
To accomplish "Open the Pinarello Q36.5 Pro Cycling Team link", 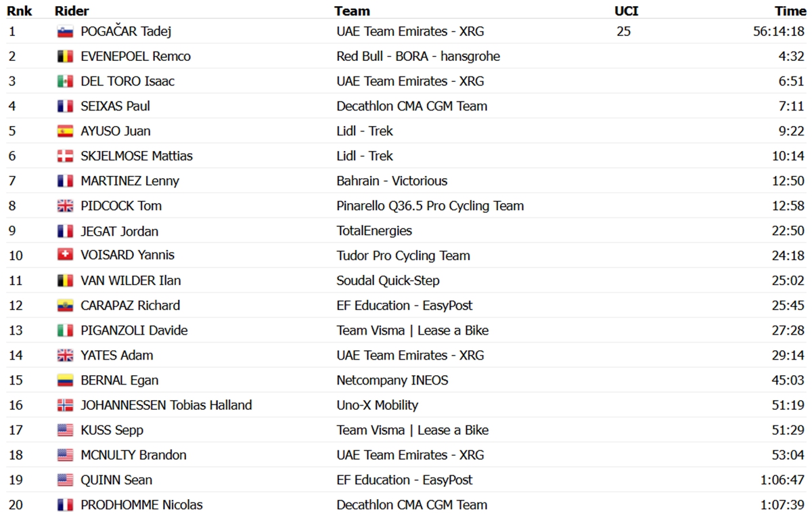I will (430, 206).
